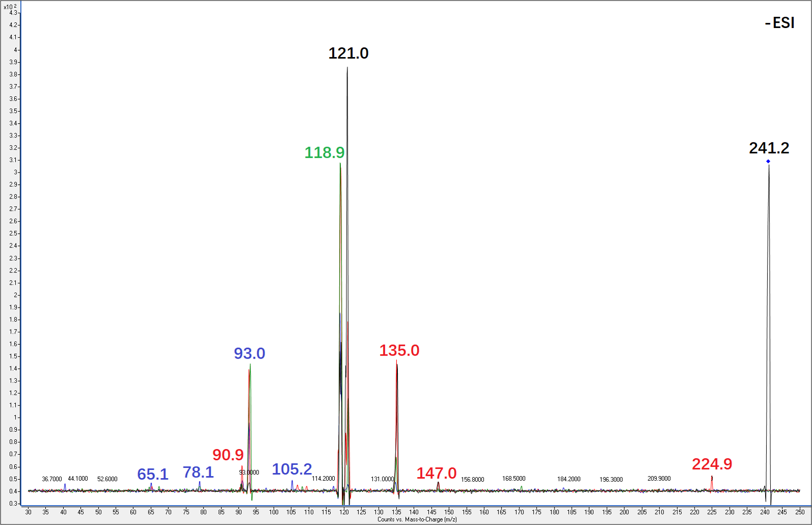
Task: Select the blue 105.2 peak label
Action: [x=292, y=469]
